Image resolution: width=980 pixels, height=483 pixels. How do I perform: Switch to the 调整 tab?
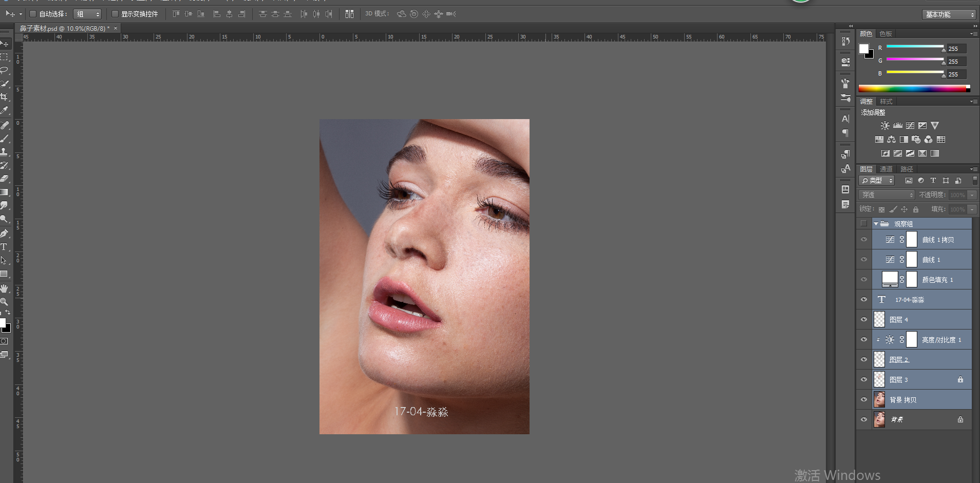866,102
